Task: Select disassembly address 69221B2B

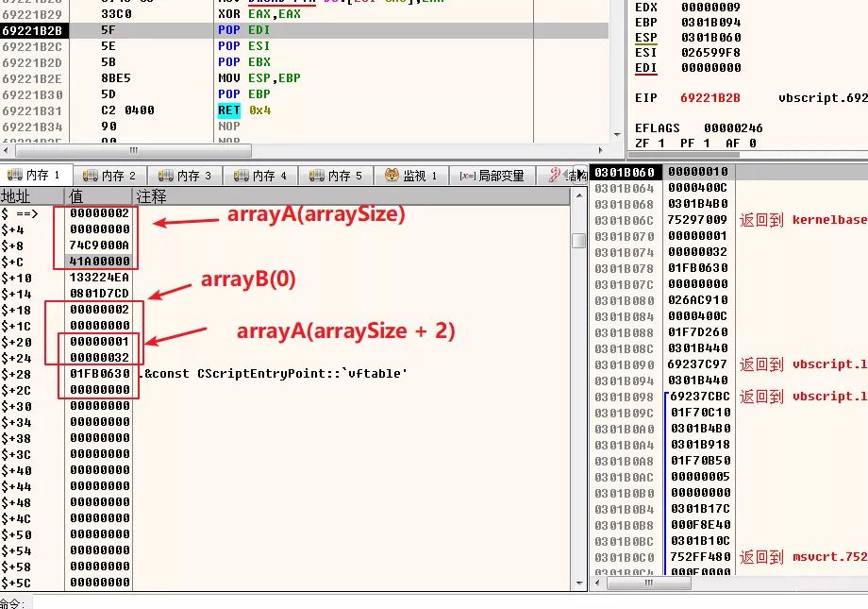Action: (32, 30)
